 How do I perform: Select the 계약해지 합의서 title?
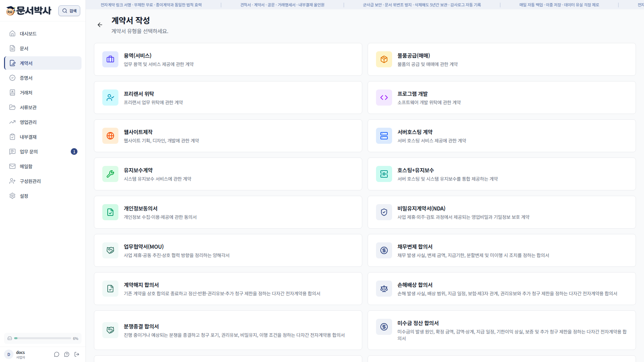coord(141,285)
